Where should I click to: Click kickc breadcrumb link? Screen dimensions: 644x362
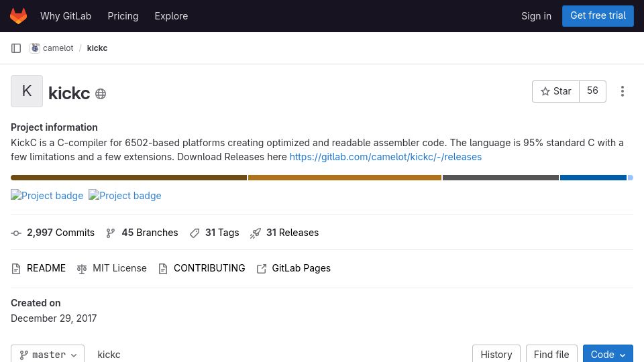97,48
